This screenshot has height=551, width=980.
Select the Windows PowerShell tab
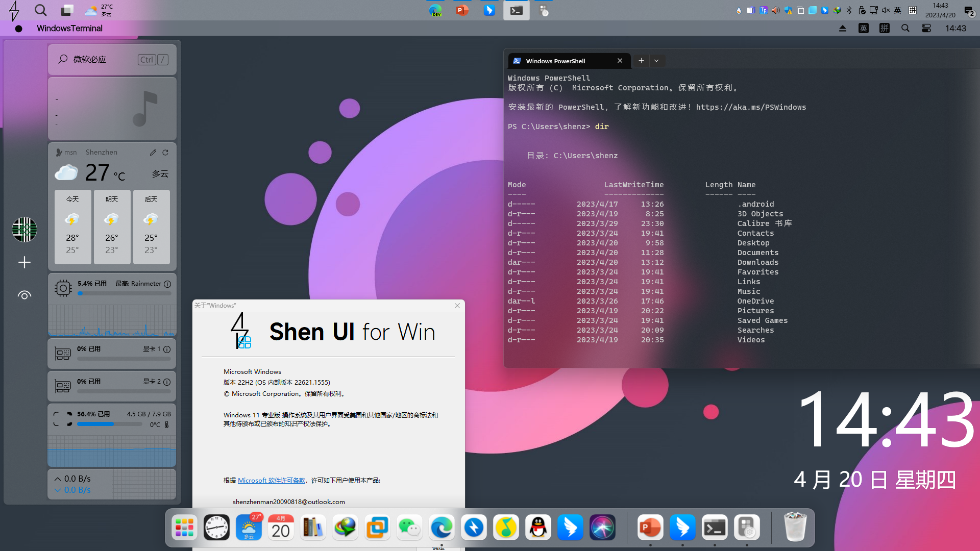coord(569,61)
